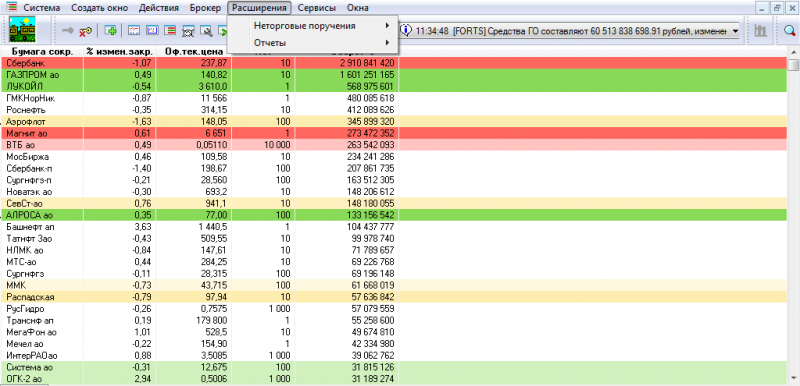Click the red-framed table toolbar icon

tap(152, 31)
